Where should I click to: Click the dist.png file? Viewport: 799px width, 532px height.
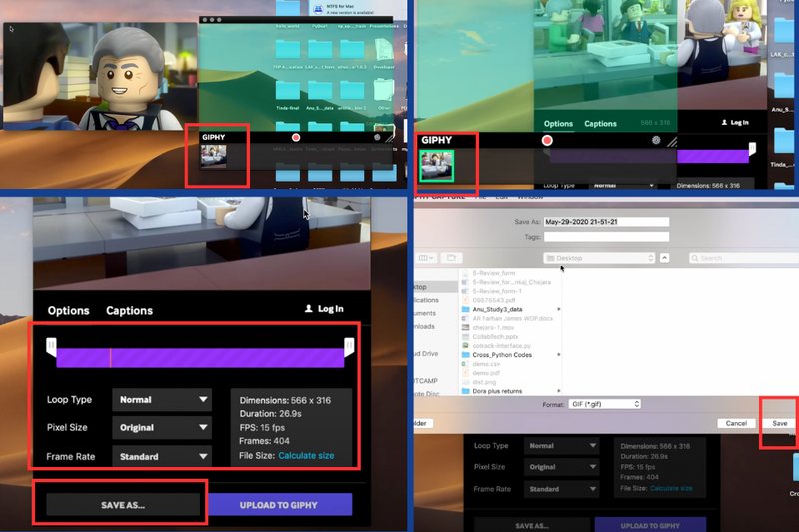coord(484,382)
